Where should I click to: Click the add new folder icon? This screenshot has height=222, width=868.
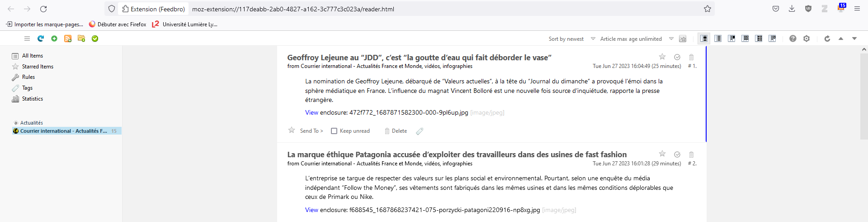[81, 39]
